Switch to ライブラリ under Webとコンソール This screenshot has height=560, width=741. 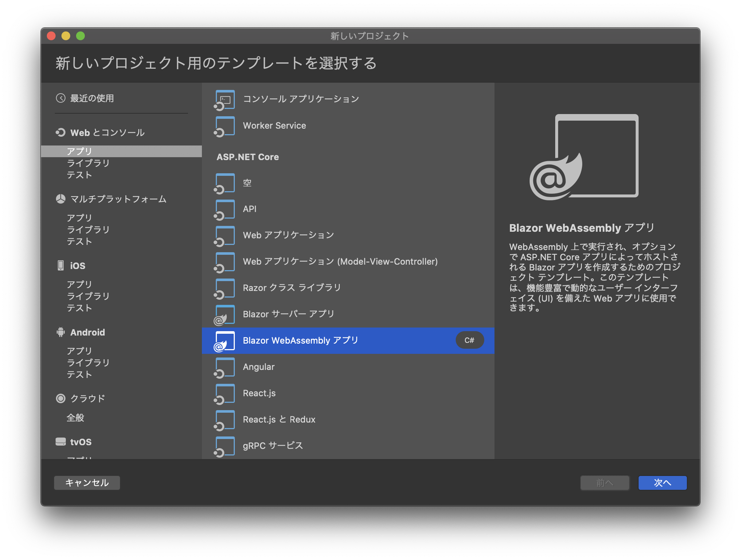click(x=87, y=163)
